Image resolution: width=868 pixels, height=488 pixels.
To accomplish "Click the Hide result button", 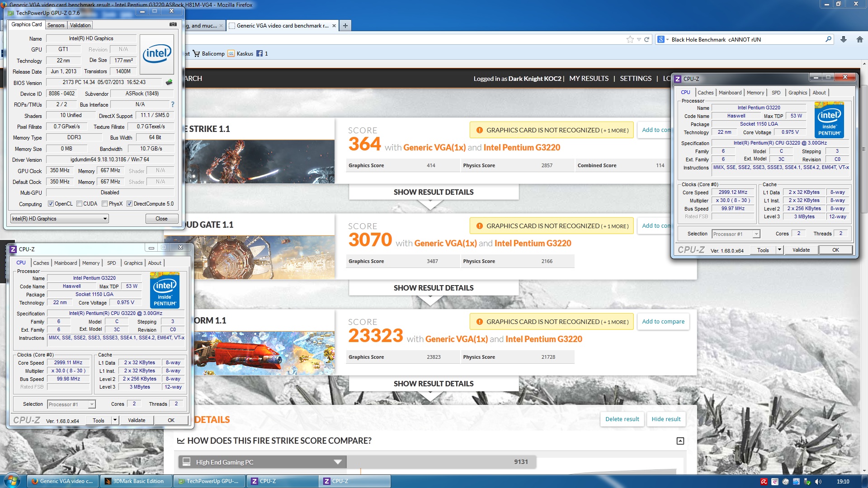I will (x=666, y=419).
